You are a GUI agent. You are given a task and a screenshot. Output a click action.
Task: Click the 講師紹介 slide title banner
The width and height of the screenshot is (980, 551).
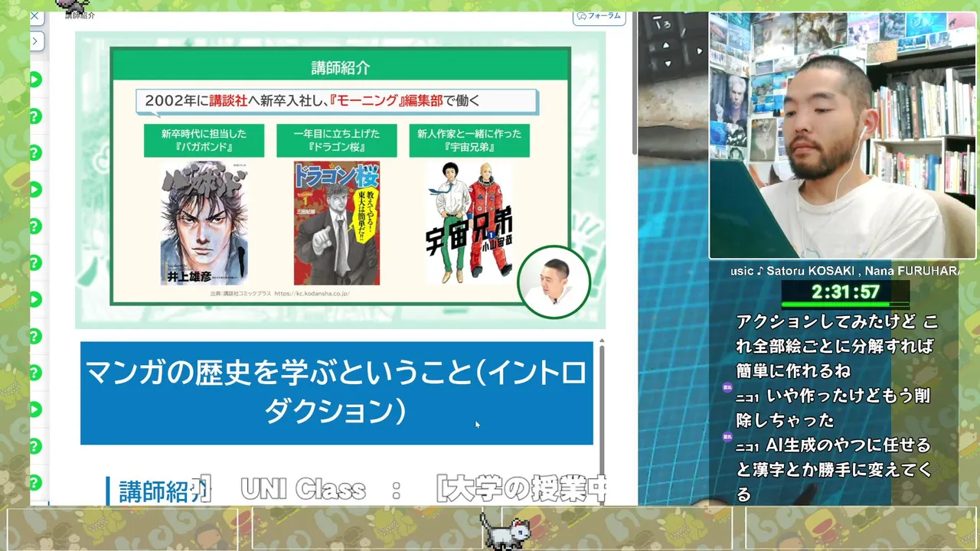(x=341, y=67)
